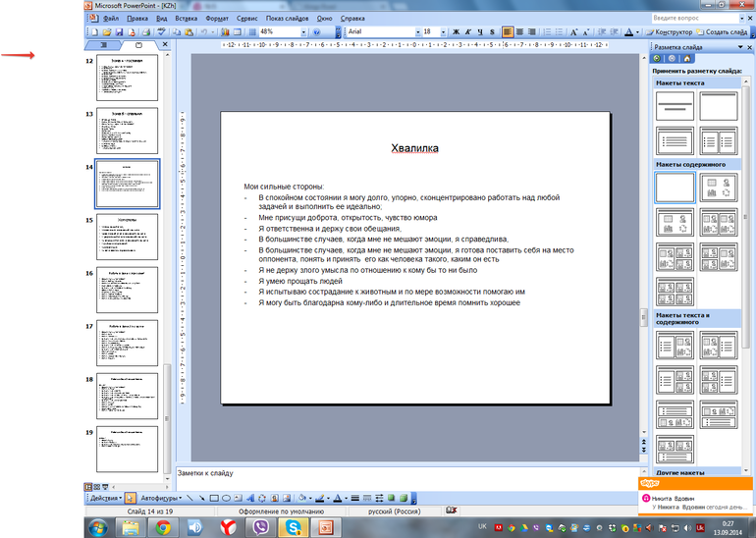The image size is (756, 538).
Task: Switch to Normal view button
Action: point(88,487)
